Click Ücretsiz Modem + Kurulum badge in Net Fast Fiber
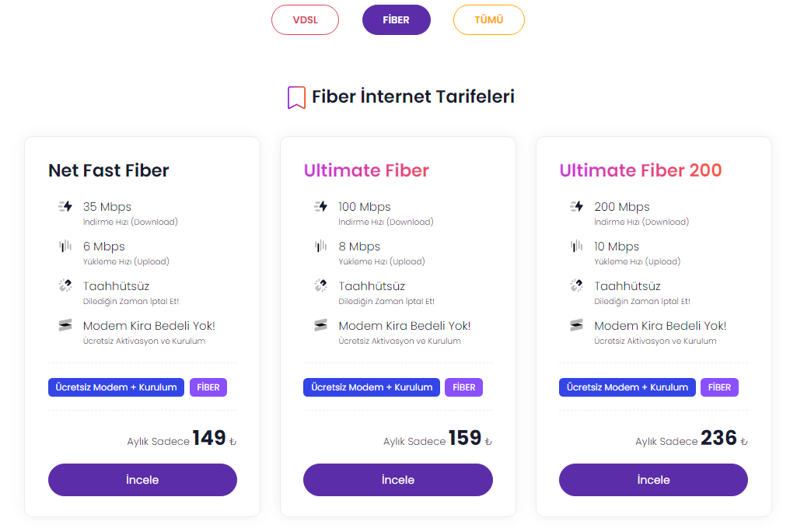 click(x=116, y=387)
